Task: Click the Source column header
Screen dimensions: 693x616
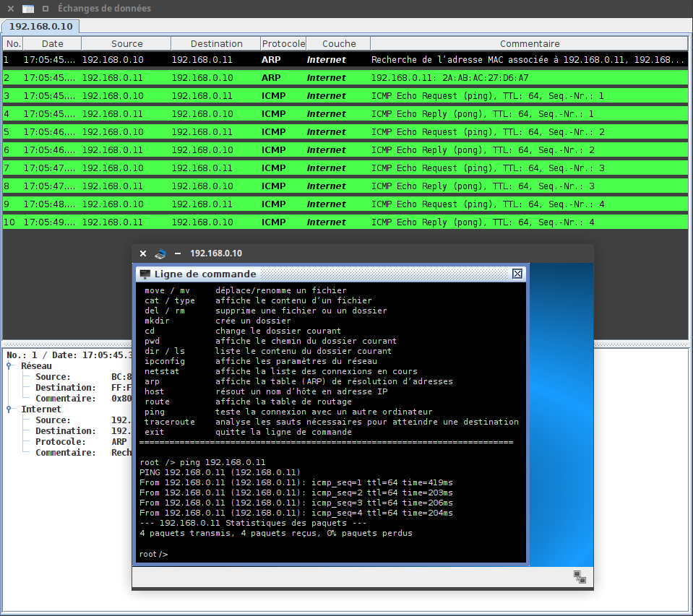Action: point(126,43)
